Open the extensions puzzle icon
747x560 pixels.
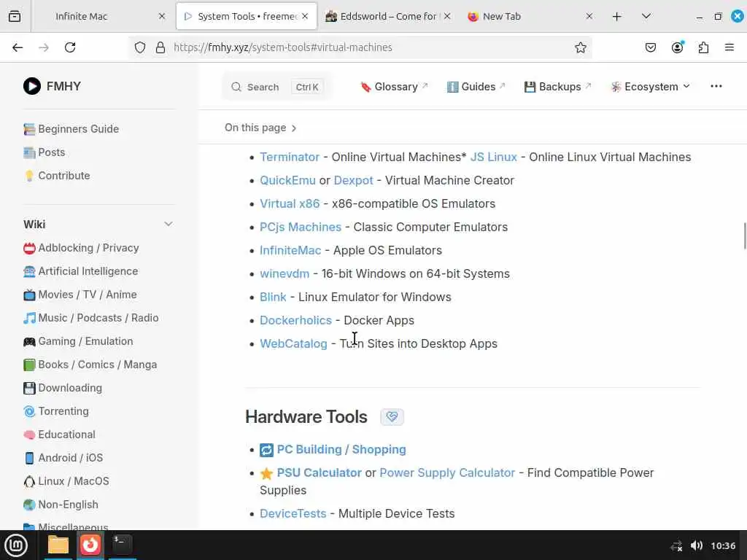tap(703, 47)
